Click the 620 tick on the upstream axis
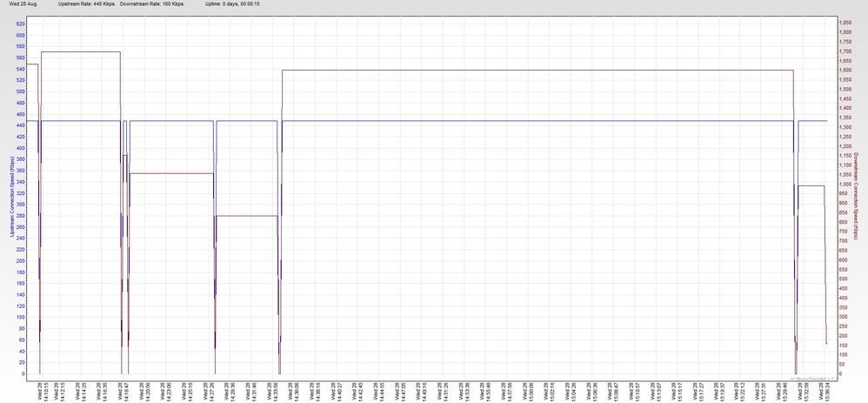Screen dimensions: 868x403 (x=21, y=24)
